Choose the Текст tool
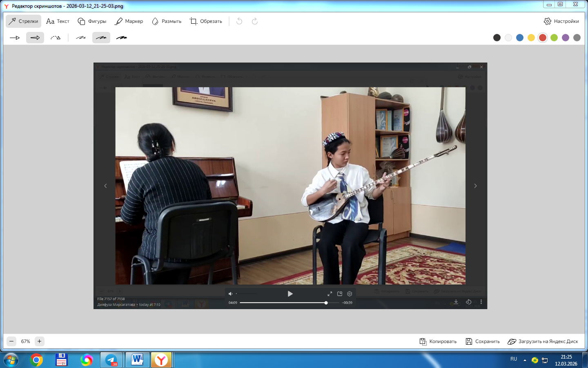The image size is (588, 368). [58, 21]
